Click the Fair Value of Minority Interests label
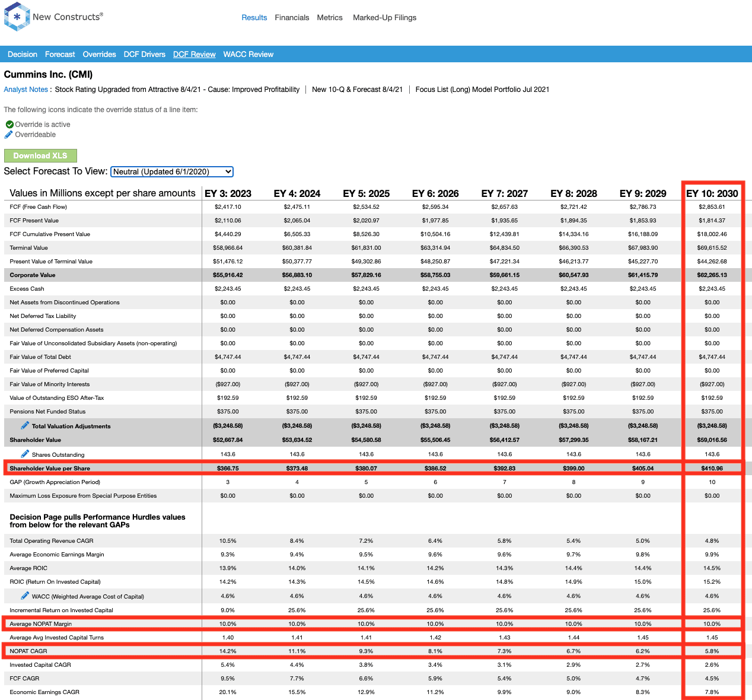 (50, 384)
